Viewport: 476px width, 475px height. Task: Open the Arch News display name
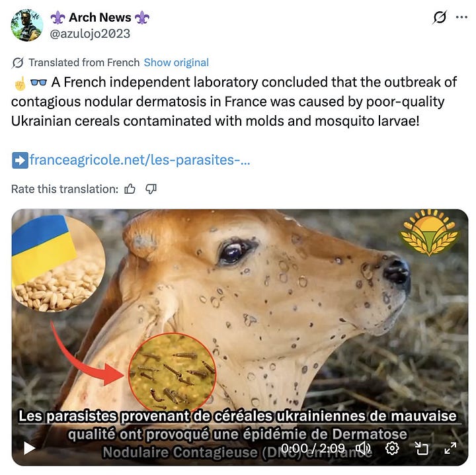(x=100, y=18)
